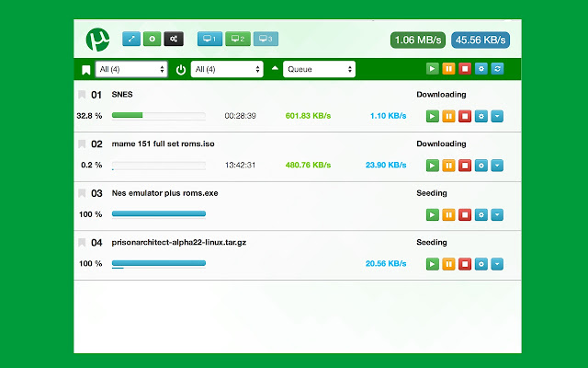Screen dimensions: 588x368
Task: Open settings gear for prisonarchitect torrent
Action: pos(481,264)
